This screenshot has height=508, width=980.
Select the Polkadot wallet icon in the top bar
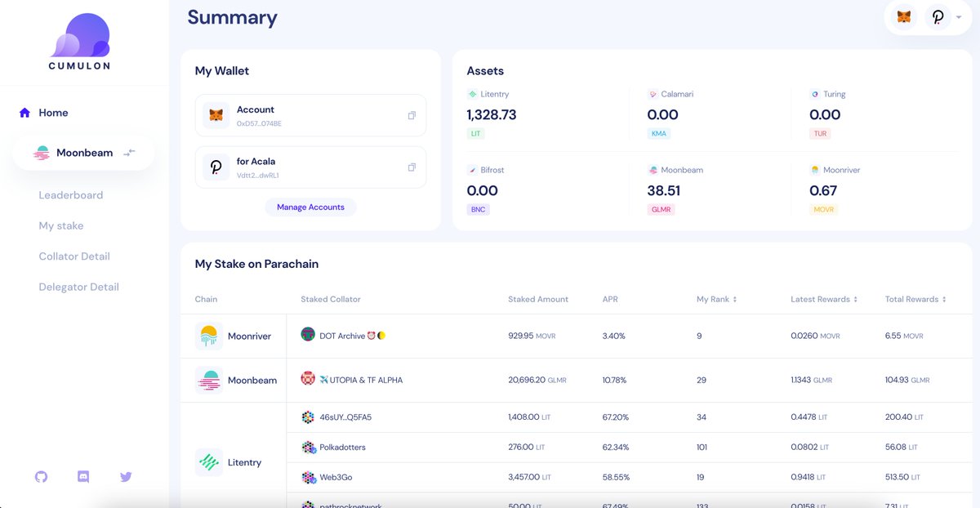(937, 16)
